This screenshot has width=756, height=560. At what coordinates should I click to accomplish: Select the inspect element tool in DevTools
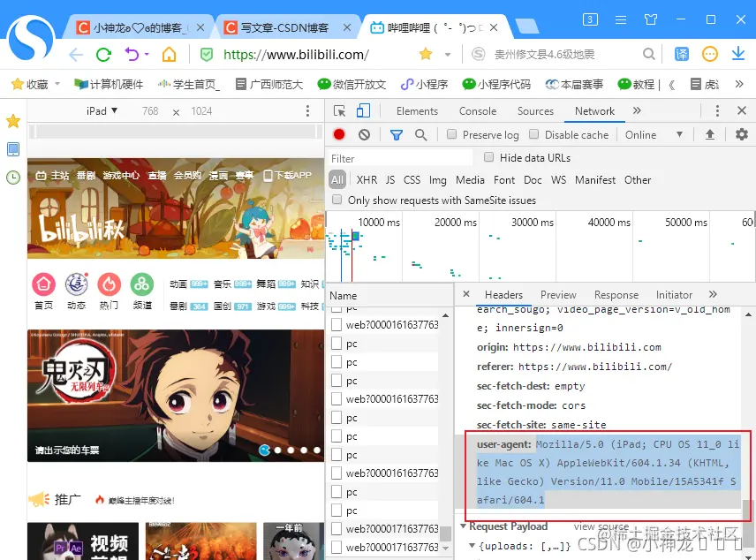coord(340,111)
